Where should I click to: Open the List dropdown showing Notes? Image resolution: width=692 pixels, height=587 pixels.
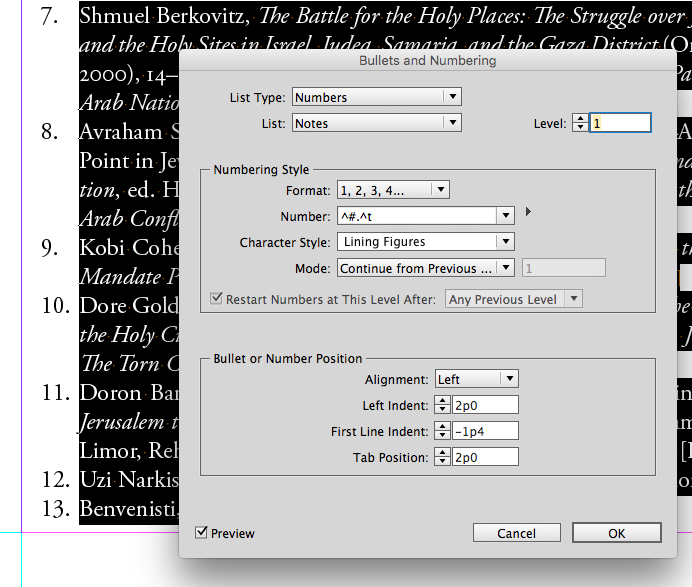point(376,123)
